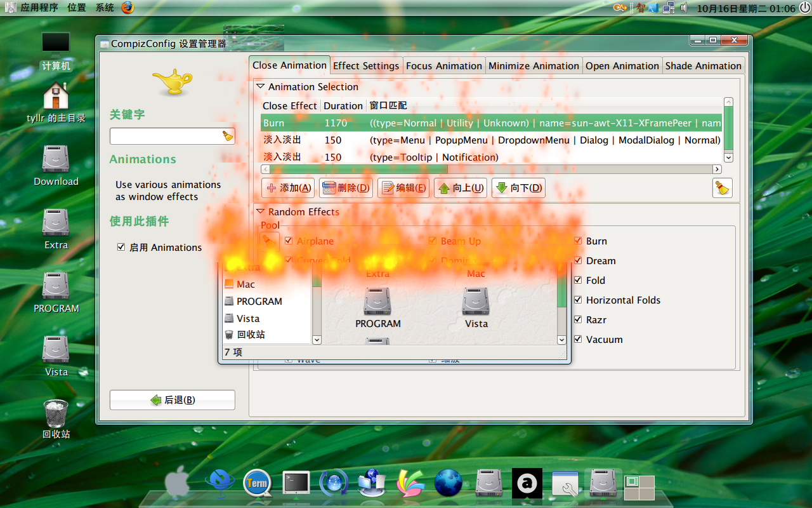This screenshot has width=812, height=508.
Task: Click the file manager sidebar's scroll-down arrow
Action: point(317,340)
